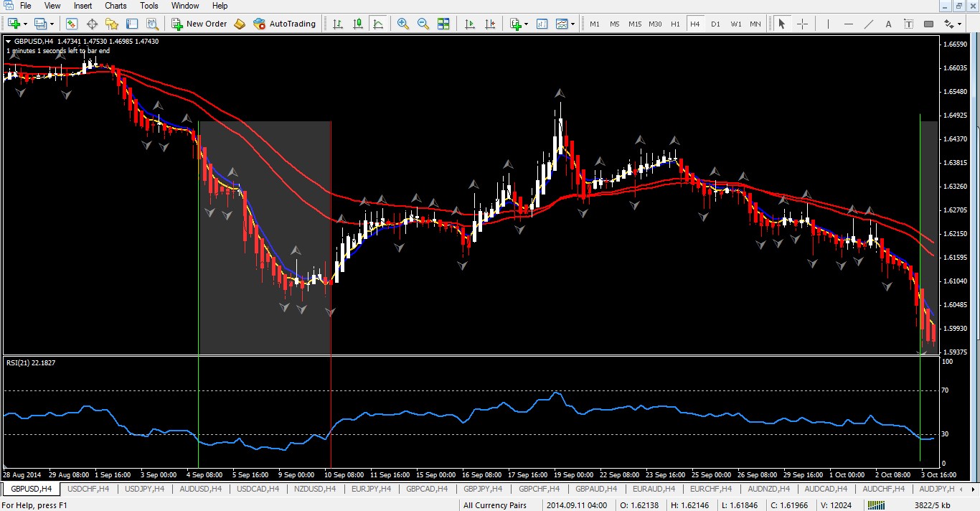This screenshot has width=980, height=511.
Task: Expand the Indicators dropdown arrow
Action: 527,24
